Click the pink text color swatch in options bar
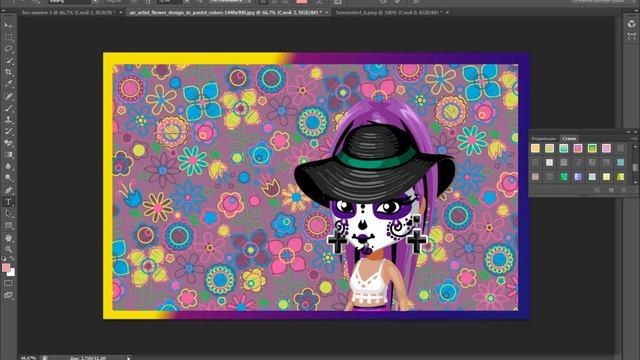The image size is (640, 360). point(301,2)
